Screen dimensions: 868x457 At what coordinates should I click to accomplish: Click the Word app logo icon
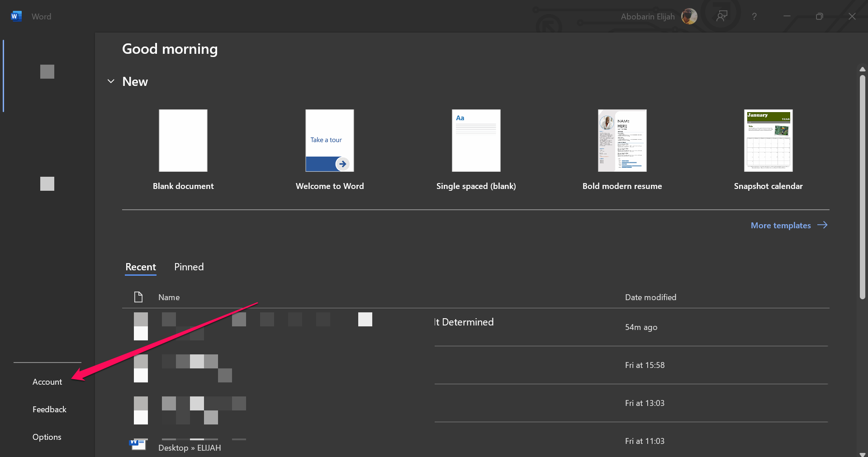point(16,16)
